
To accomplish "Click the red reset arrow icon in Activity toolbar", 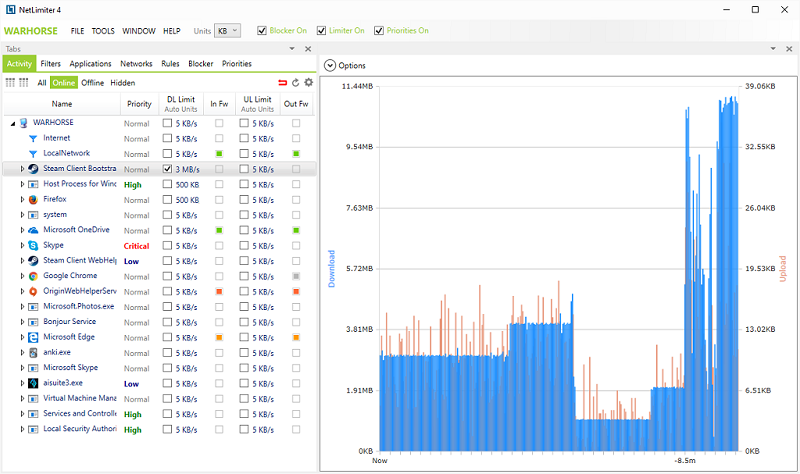I will coord(282,82).
